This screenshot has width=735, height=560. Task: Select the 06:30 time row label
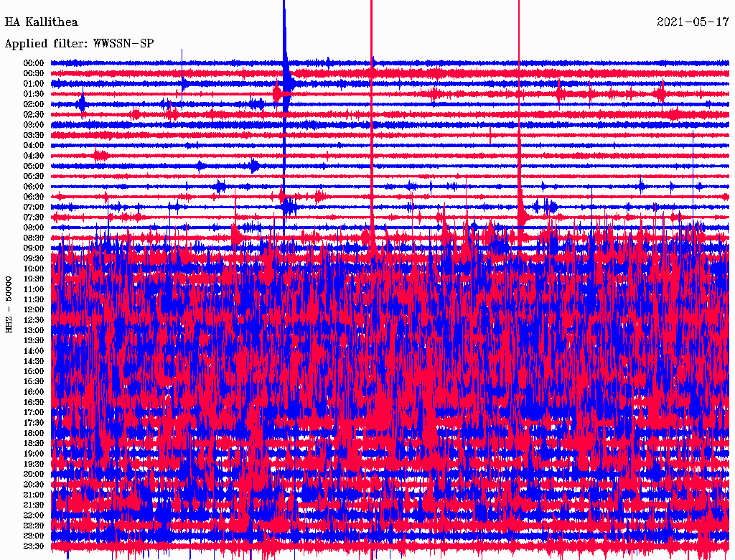click(x=34, y=197)
